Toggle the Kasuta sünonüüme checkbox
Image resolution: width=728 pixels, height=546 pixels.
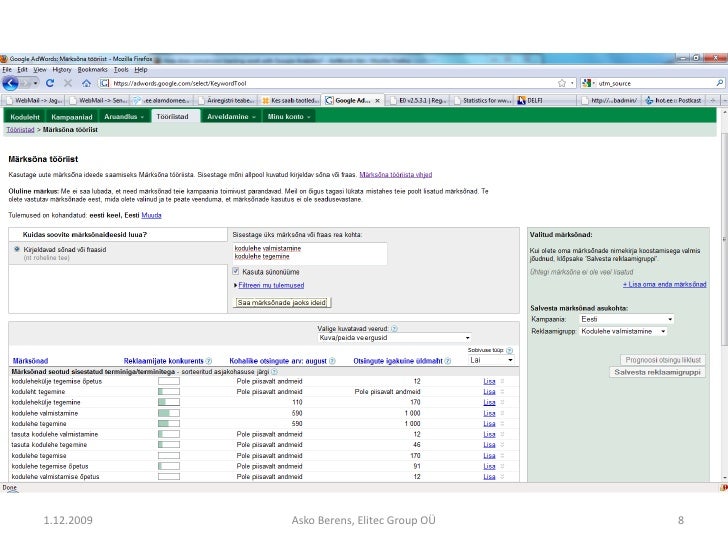236,271
